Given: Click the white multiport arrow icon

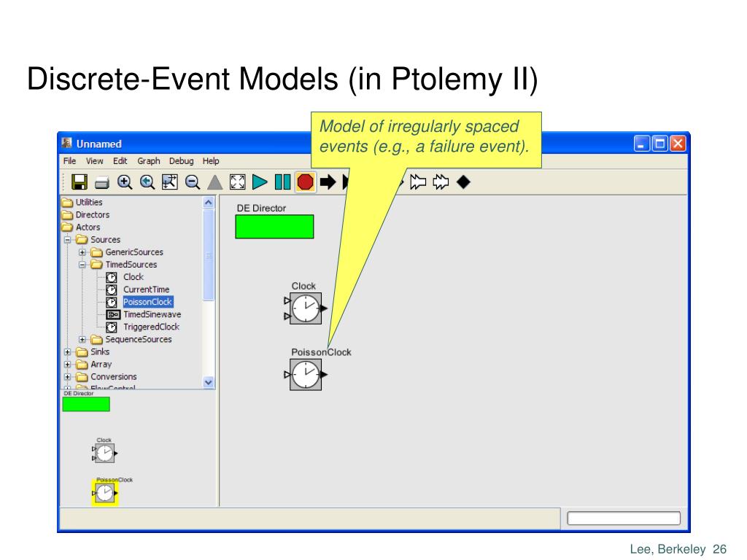Looking at the screenshot, I should [x=441, y=182].
